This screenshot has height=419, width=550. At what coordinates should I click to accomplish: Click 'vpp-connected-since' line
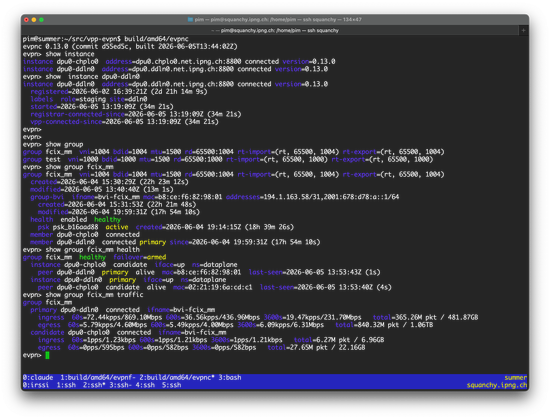pyautogui.click(x=125, y=122)
